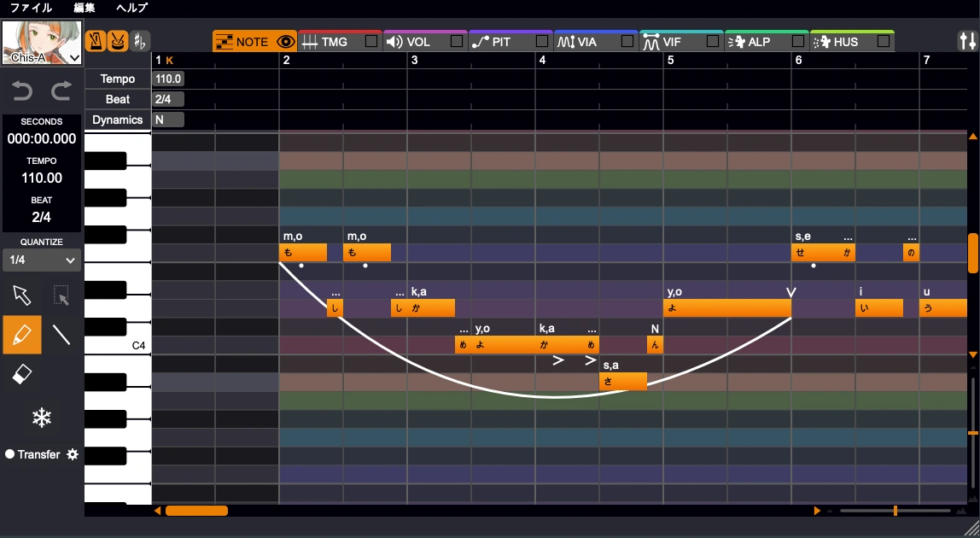Click the right scroll arrow on horizontal scrollbar
This screenshot has width=980, height=538.
(817, 511)
